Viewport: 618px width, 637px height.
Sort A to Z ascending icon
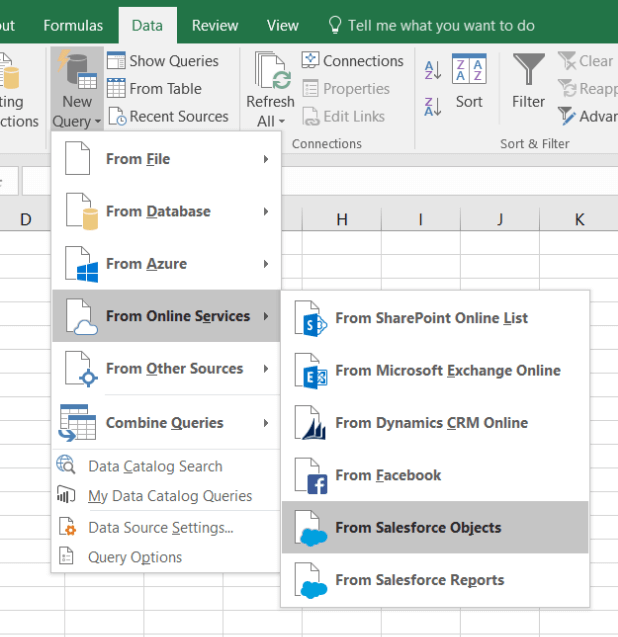433,70
